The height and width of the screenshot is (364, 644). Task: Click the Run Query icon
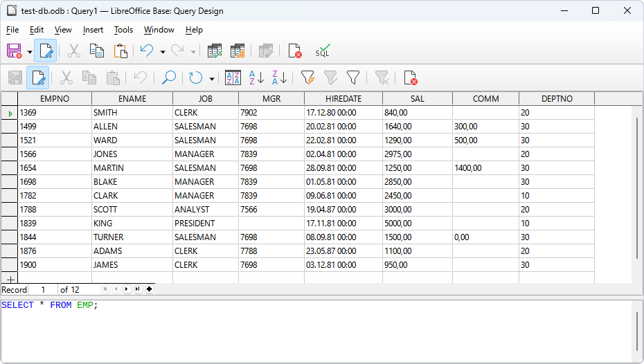pos(215,51)
